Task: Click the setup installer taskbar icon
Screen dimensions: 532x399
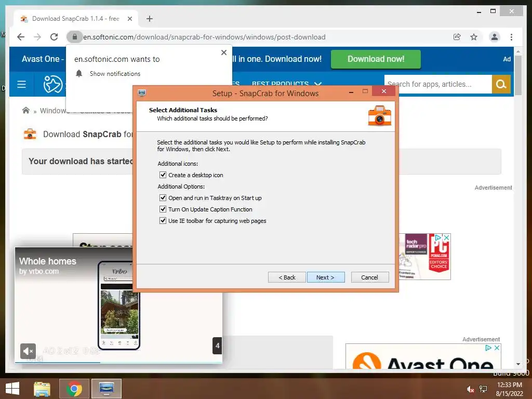Action: pyautogui.click(x=107, y=389)
